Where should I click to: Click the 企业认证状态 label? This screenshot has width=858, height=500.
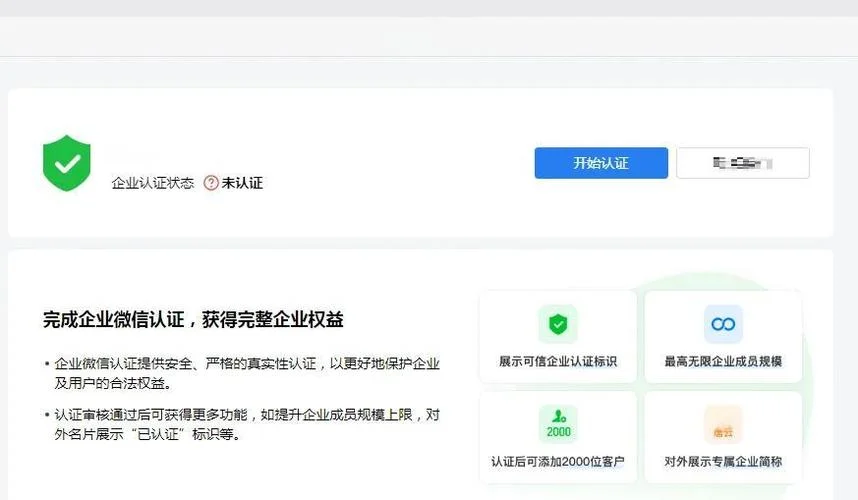point(153,183)
